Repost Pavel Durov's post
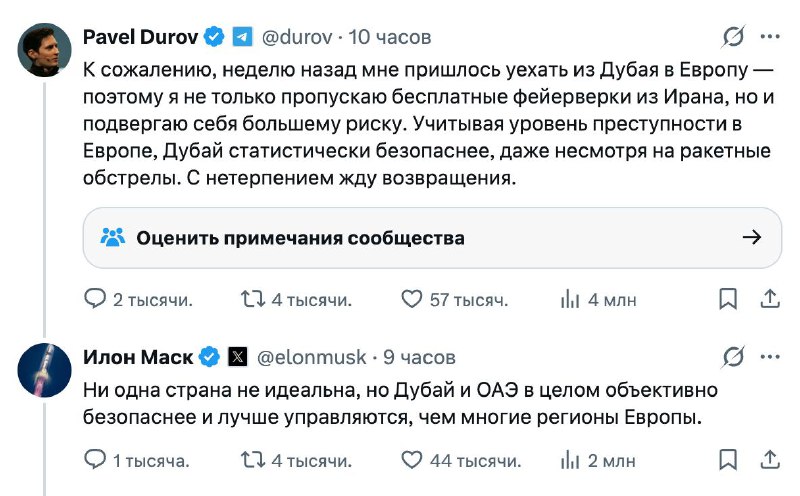This screenshot has width=800, height=496. pyautogui.click(x=253, y=299)
